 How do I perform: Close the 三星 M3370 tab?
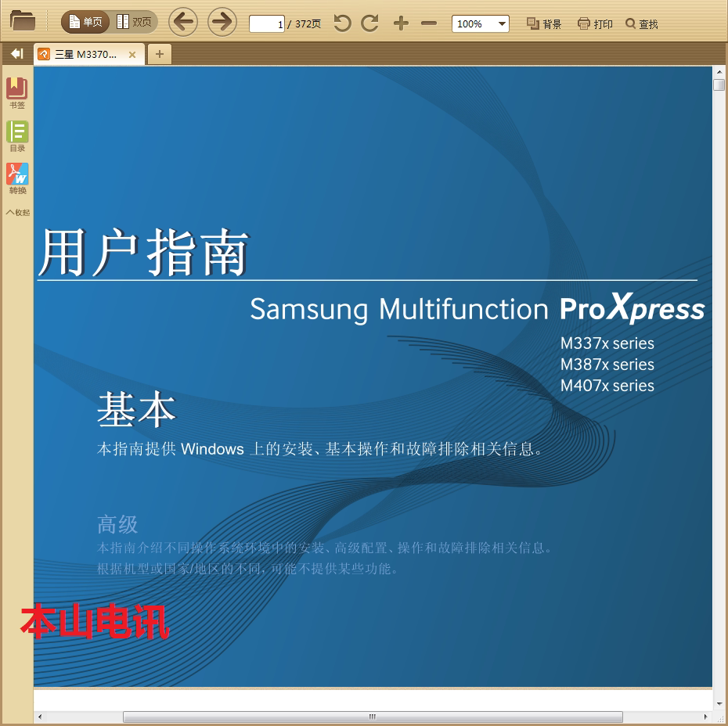point(132,55)
